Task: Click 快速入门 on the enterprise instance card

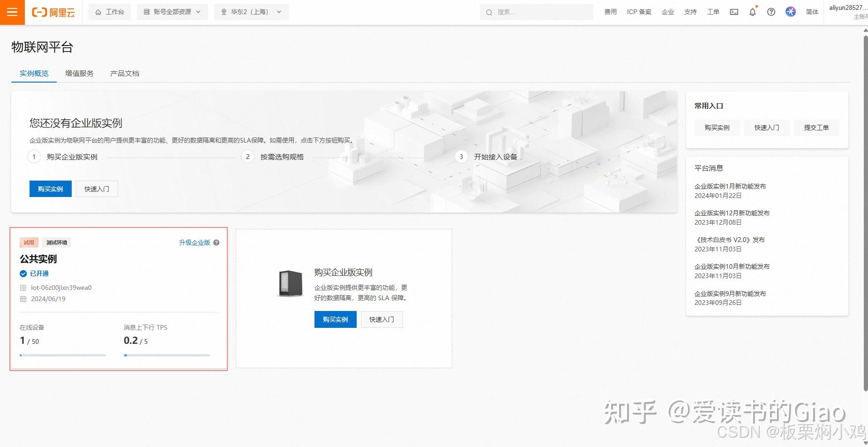Action: pos(382,319)
